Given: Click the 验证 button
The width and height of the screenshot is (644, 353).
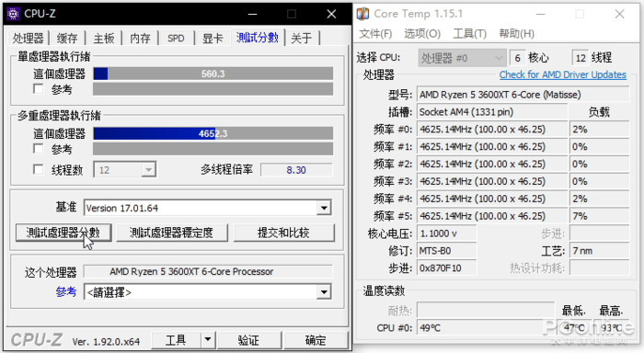Looking at the screenshot, I should click(x=248, y=340).
